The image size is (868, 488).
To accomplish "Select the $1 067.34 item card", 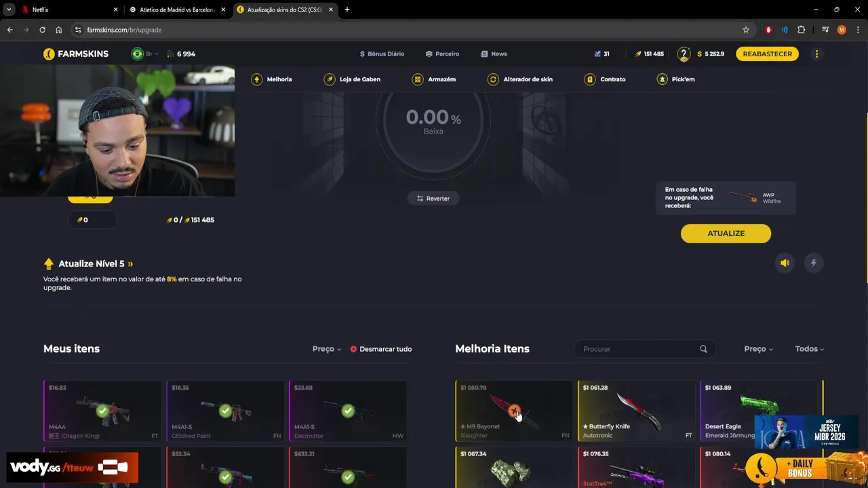I will coord(514,468).
